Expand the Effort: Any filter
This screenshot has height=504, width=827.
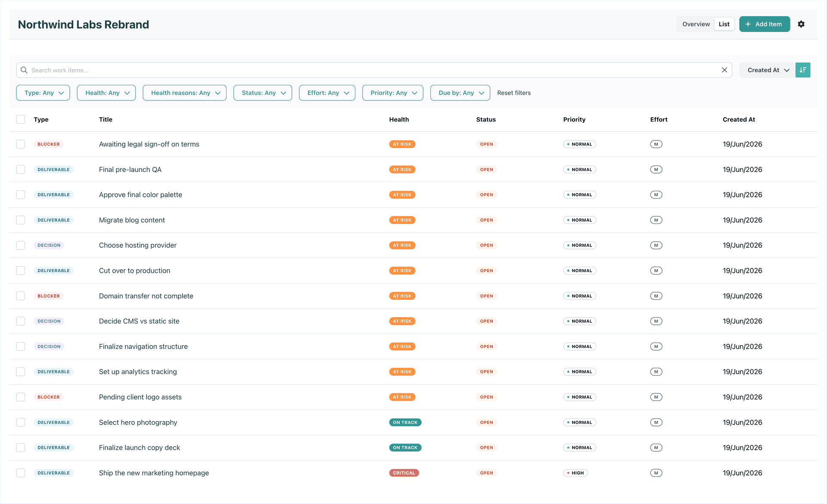[x=327, y=93]
